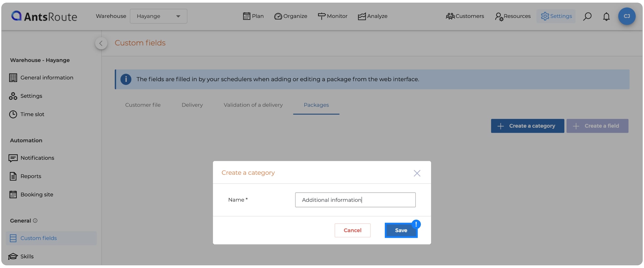
Task: Open the CJ user avatar menu
Action: pyautogui.click(x=627, y=16)
